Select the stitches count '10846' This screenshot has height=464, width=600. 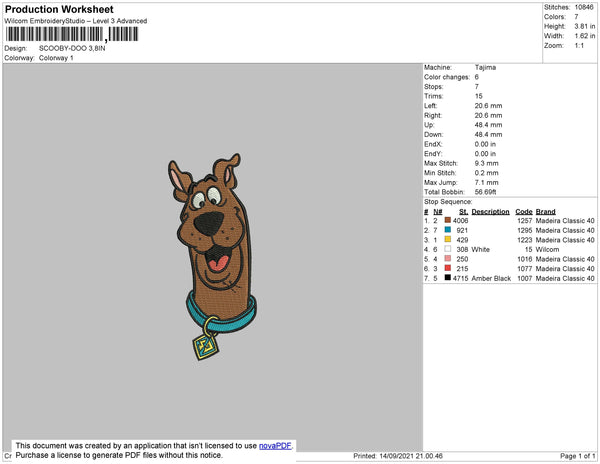[x=584, y=7]
